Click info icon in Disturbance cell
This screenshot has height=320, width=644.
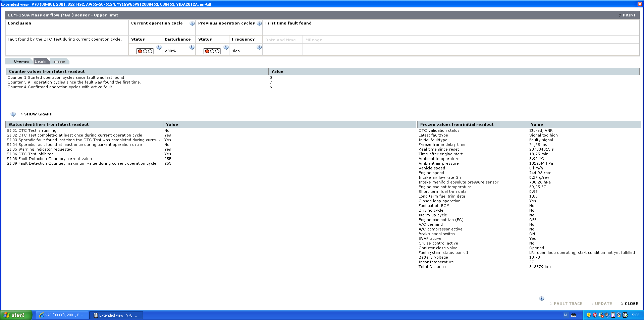[x=192, y=47]
